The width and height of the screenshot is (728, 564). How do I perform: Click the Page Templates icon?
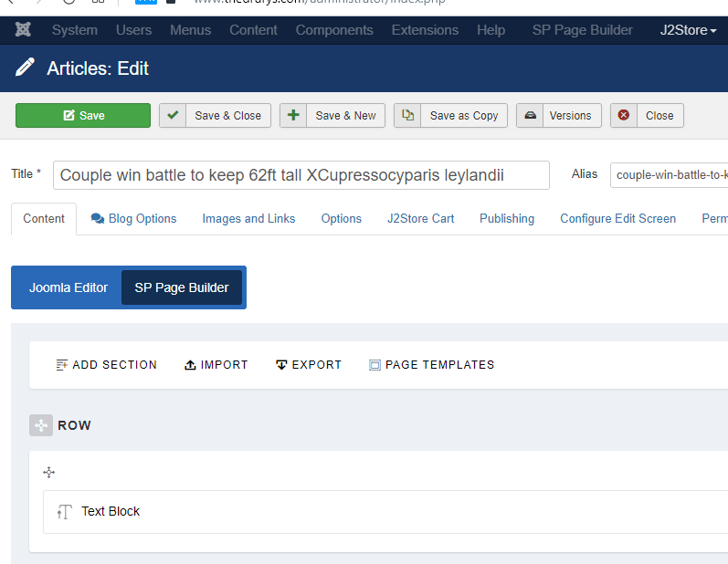click(375, 365)
